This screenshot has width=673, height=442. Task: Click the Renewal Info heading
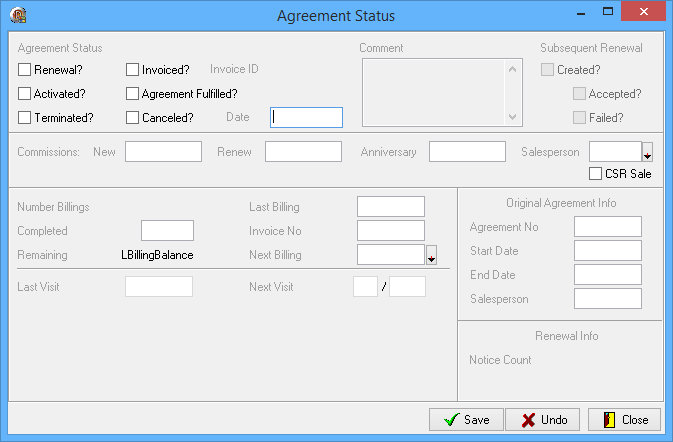pos(567,336)
